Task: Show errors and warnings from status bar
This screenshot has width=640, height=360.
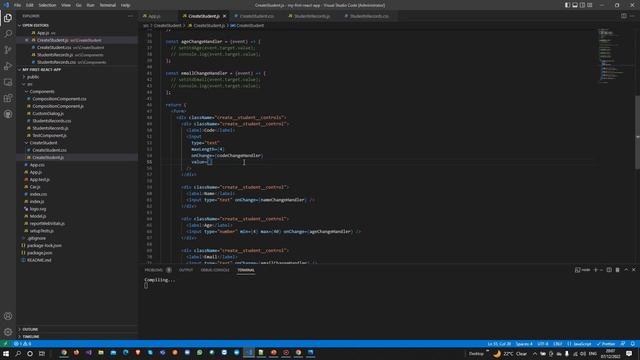Action: (22, 344)
